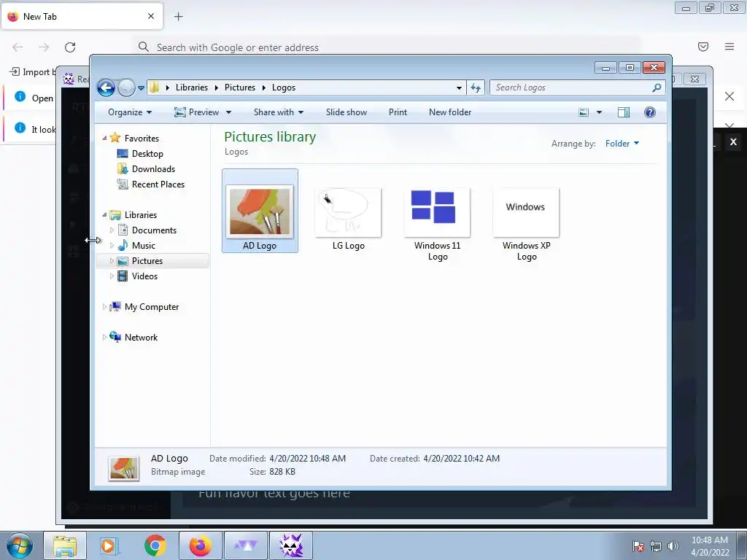747x560 pixels.
Task: Select Music library
Action: [x=144, y=246]
